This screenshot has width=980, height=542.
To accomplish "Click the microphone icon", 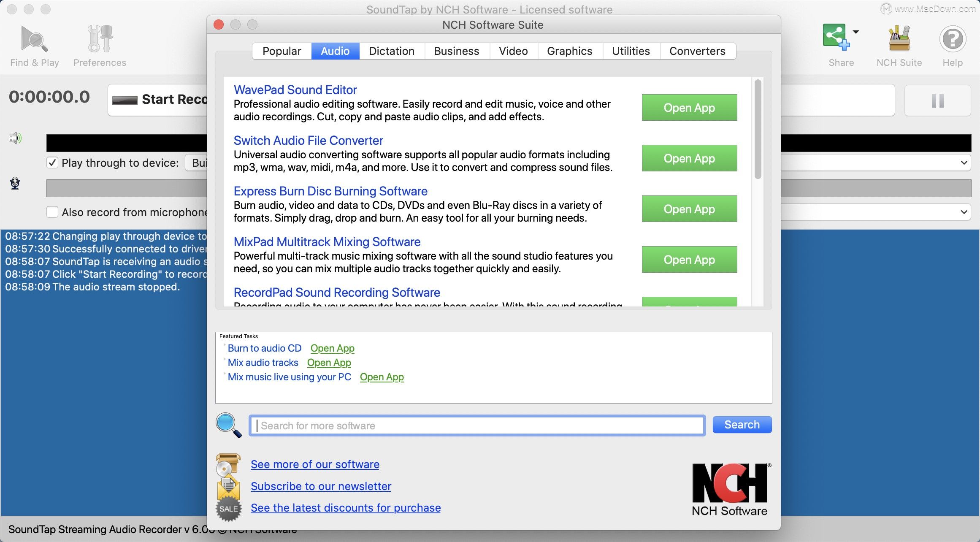I will [15, 183].
